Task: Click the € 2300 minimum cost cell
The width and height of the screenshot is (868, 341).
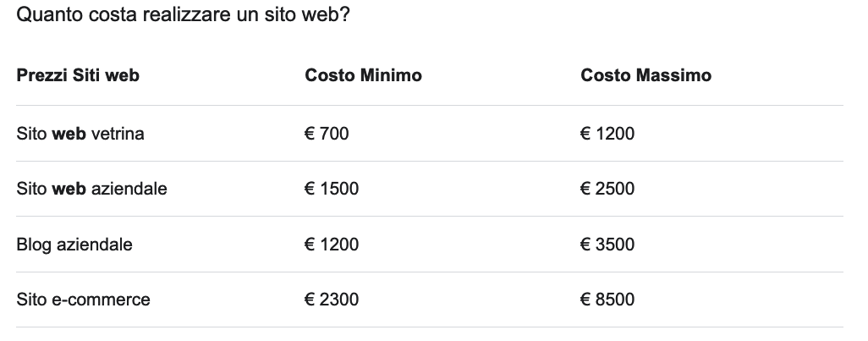Action: click(332, 300)
